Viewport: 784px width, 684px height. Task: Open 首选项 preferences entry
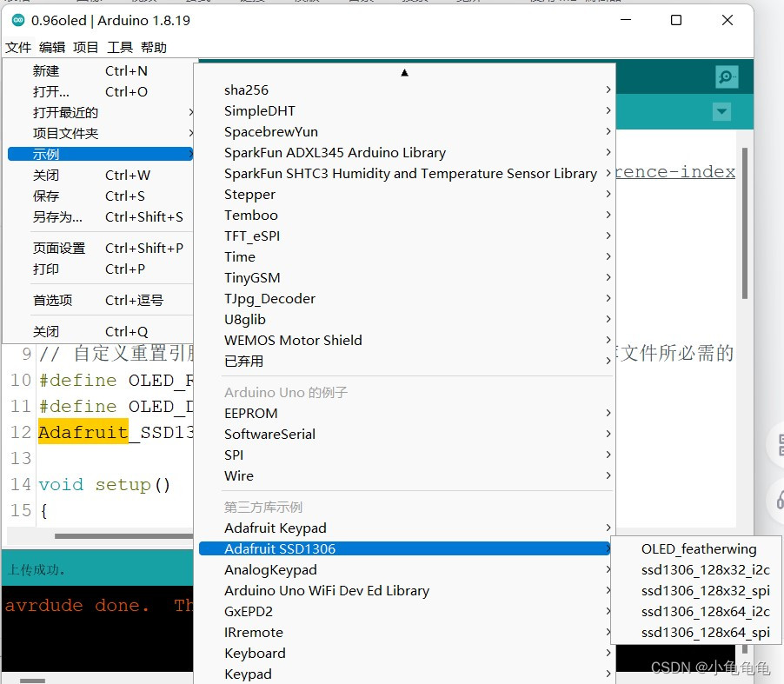[x=101, y=300]
